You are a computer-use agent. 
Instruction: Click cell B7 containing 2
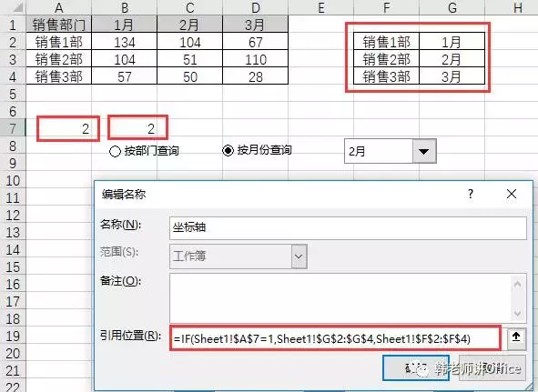tap(124, 128)
